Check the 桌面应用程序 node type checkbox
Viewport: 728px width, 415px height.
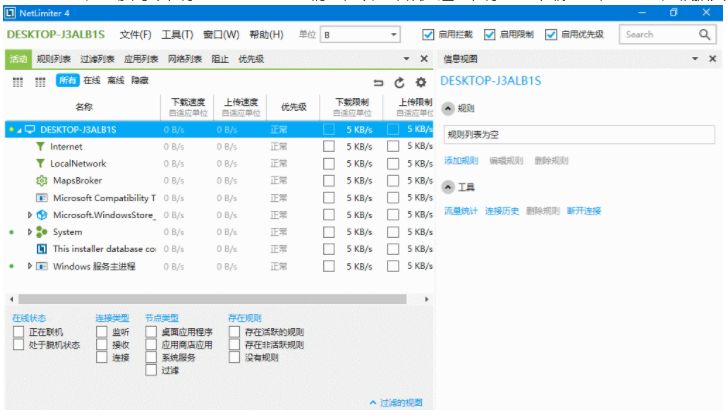(151, 332)
